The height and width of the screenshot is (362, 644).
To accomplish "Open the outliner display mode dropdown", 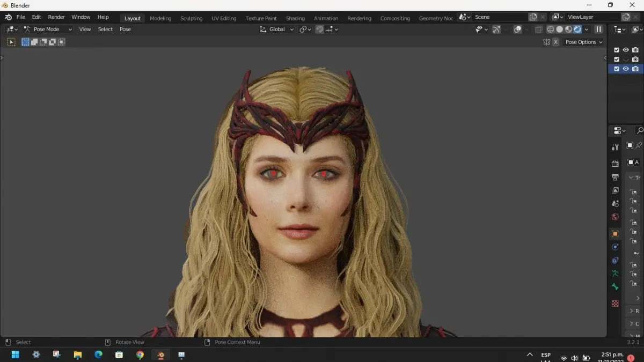I will (x=620, y=29).
